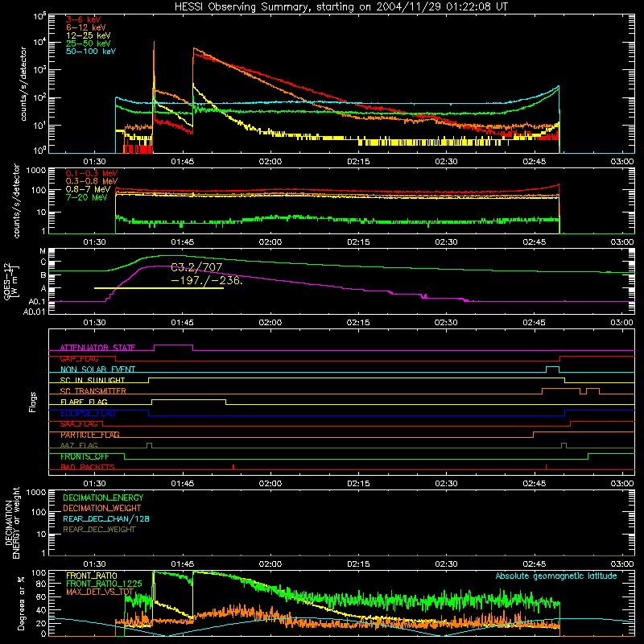
Task: Click the REAR_DEC_CHAN/128 legend label
Action: point(106,518)
